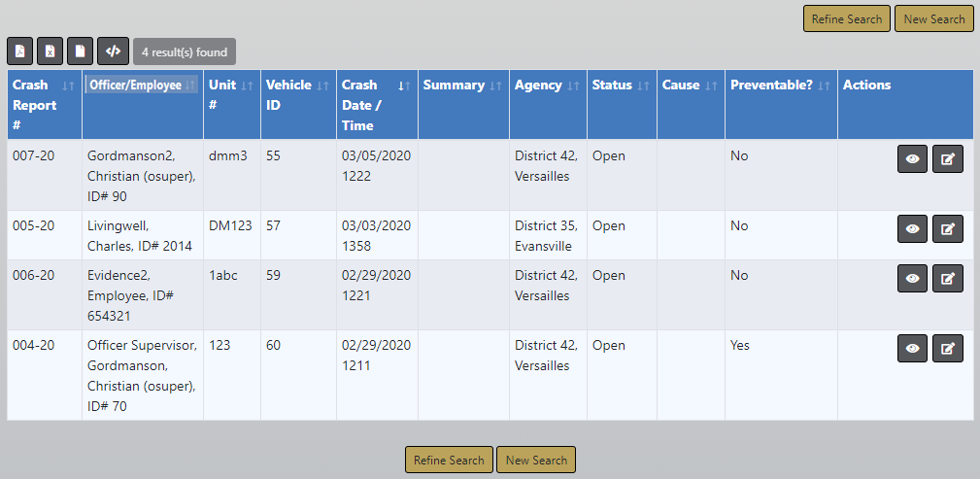980x479 pixels.
Task: Export results using the code brackets icon
Action: 113,51
